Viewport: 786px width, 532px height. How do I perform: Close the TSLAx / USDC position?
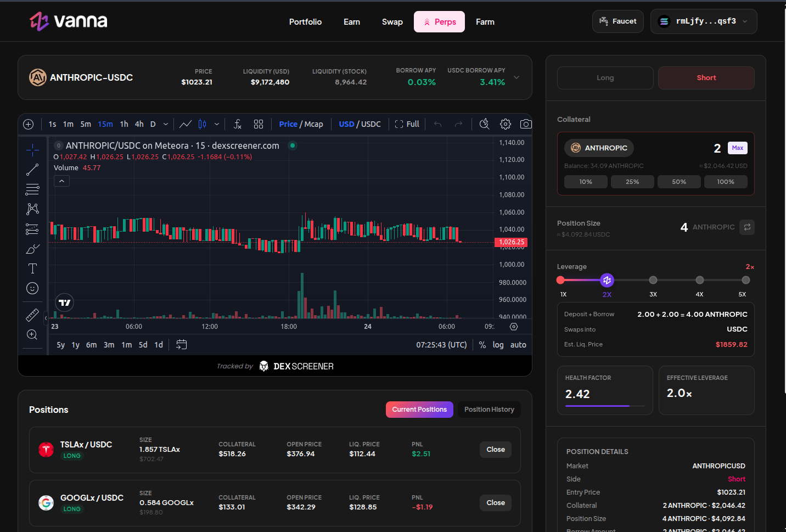tap(496, 450)
